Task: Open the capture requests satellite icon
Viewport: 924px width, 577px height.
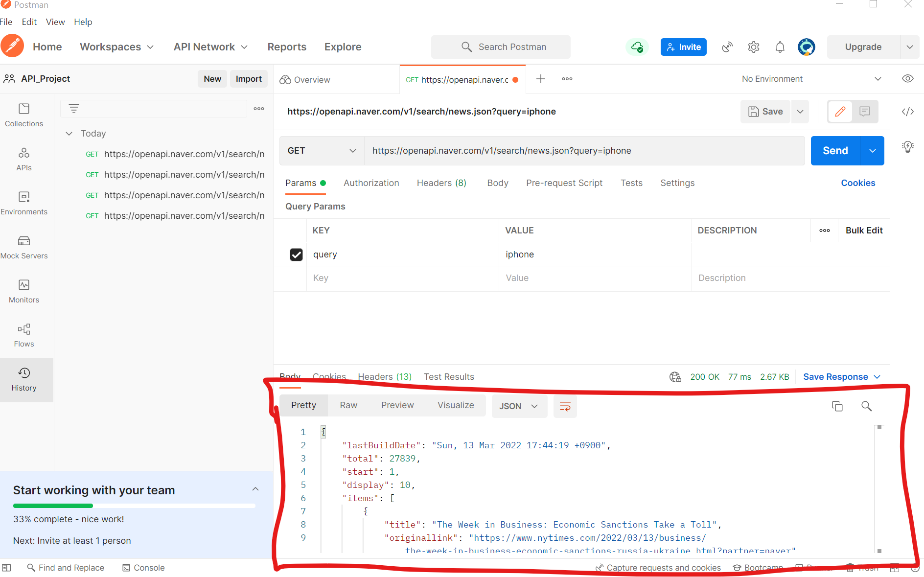Action: [x=727, y=47]
